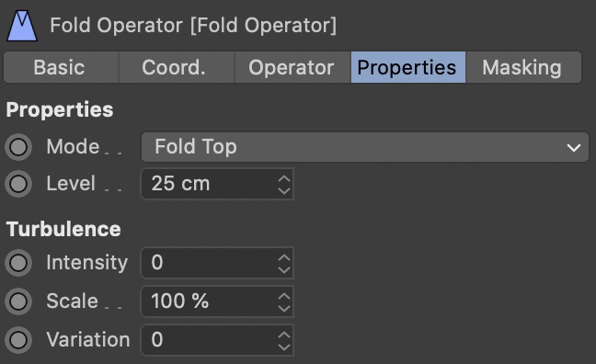Toggle the Variation keyframe animation dot
Screen dimensions: 596x364
18,340
